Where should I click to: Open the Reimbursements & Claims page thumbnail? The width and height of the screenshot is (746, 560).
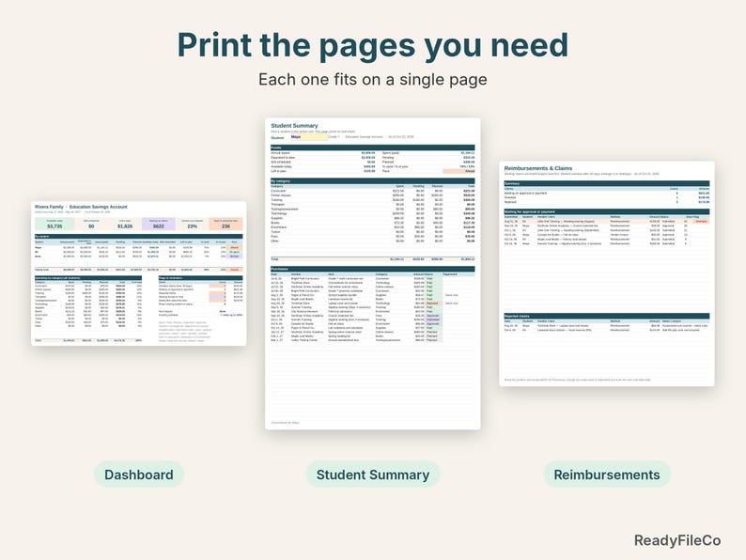tap(607, 273)
